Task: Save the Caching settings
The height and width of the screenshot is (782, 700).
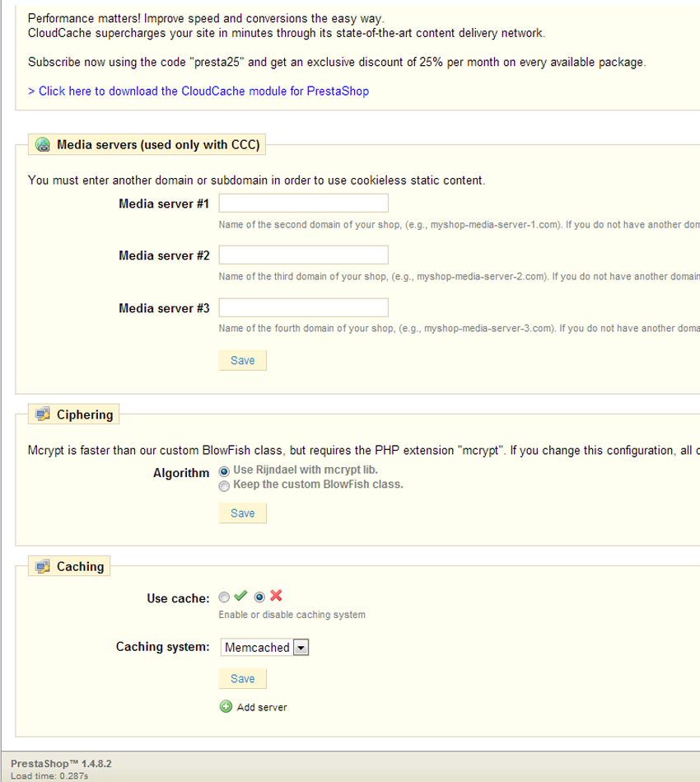Action: (x=243, y=679)
